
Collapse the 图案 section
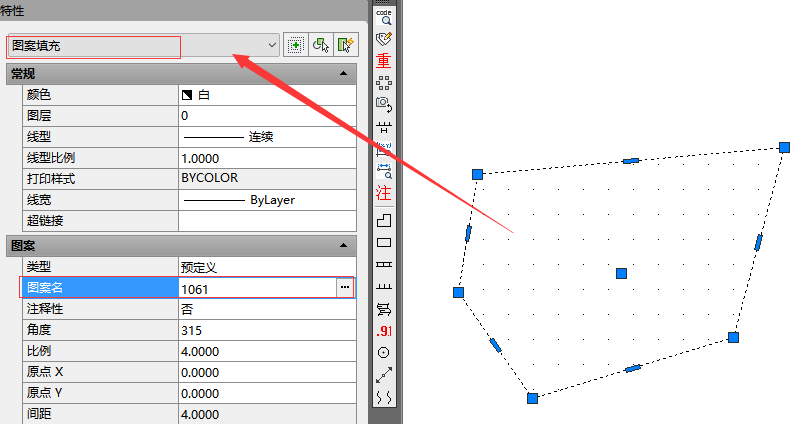pos(344,245)
